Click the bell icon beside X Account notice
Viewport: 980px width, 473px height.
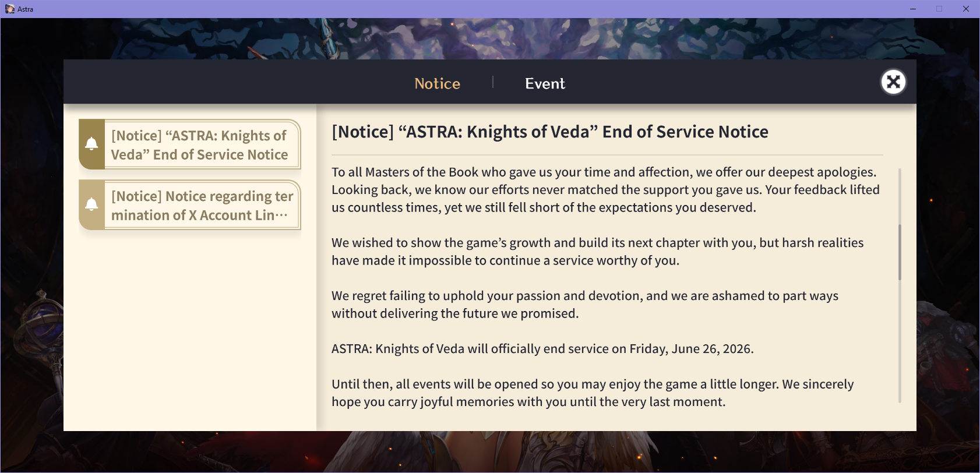91,204
